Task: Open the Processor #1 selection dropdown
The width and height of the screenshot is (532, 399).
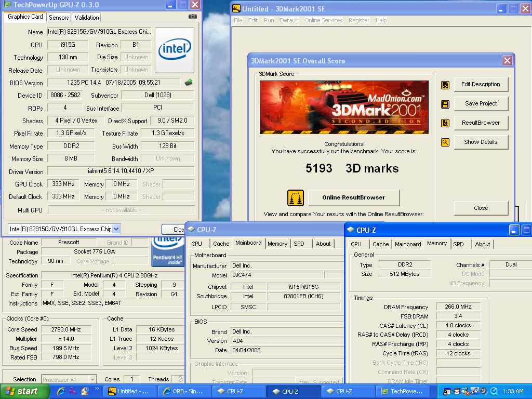Action: tap(92, 379)
